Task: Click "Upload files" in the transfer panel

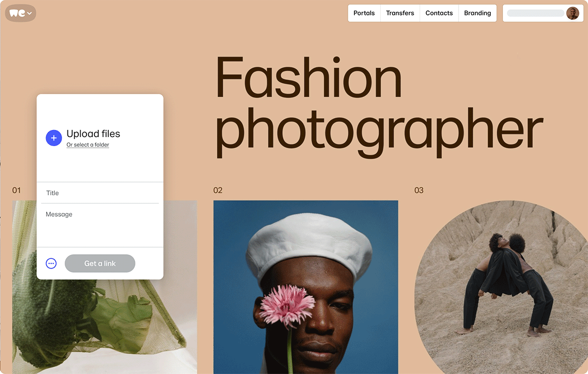Action: [93, 134]
